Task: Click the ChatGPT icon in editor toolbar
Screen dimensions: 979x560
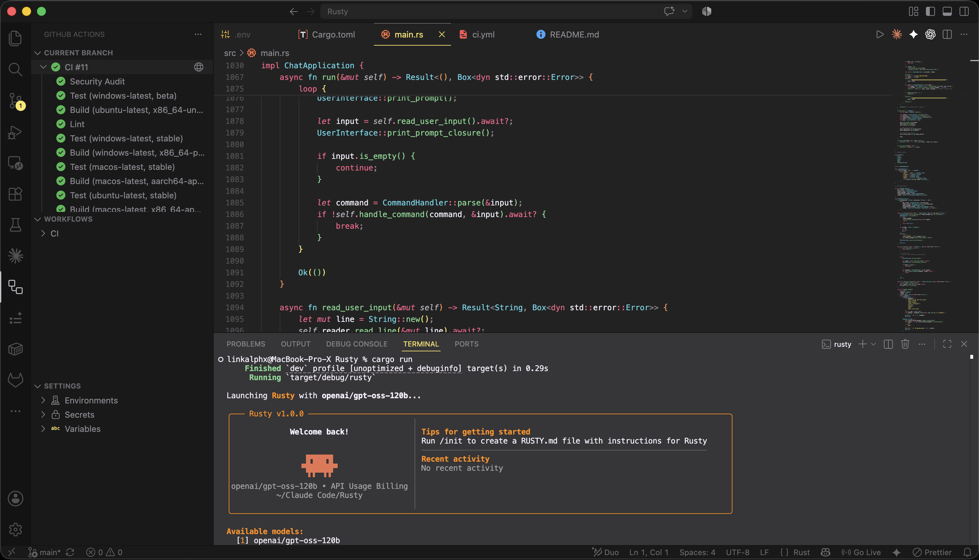Action: (x=930, y=35)
